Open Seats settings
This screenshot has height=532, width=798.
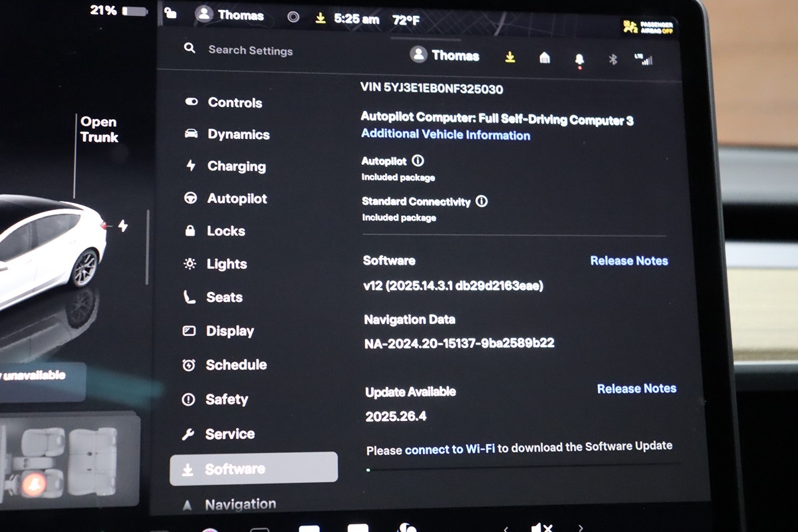(x=213, y=297)
